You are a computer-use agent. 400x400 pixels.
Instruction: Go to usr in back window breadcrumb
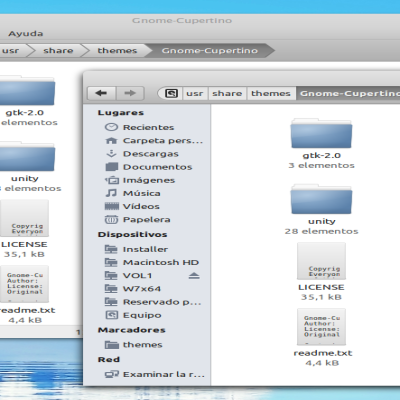coord(12,51)
